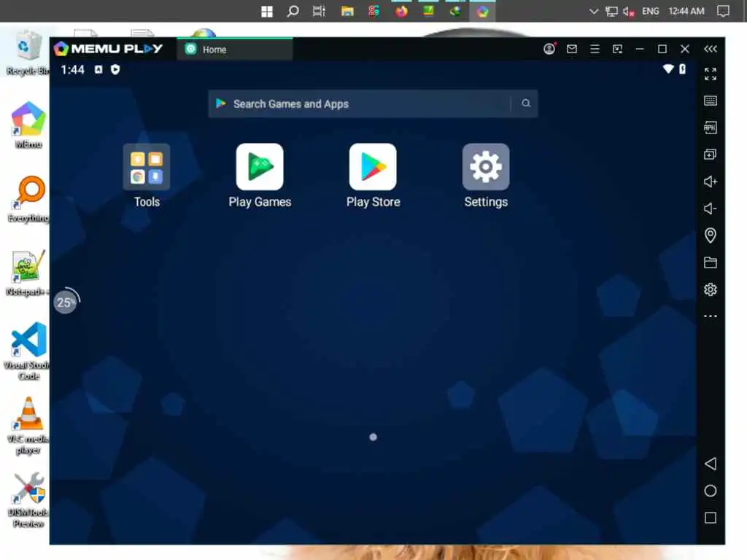Screen dimensions: 747x560
Task: Expand hidden system tray icons
Action: [594, 11]
